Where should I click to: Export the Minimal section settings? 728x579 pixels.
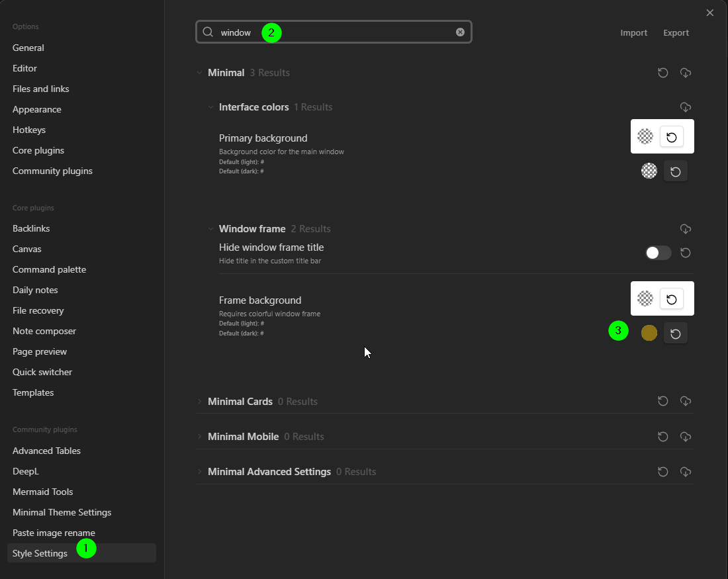[685, 72]
